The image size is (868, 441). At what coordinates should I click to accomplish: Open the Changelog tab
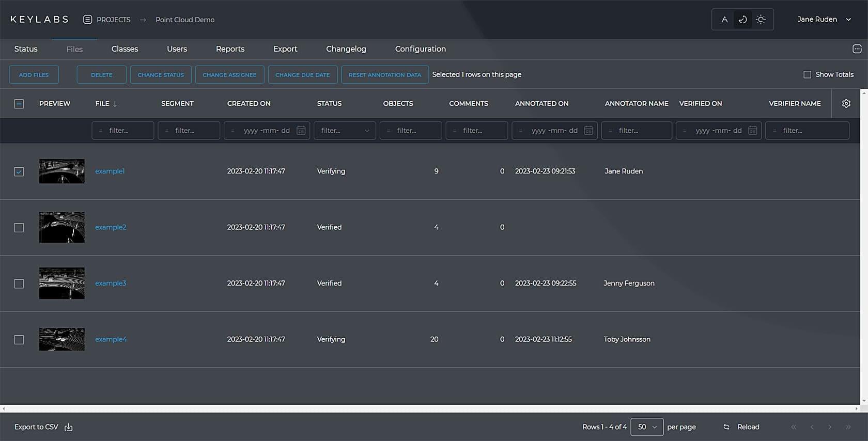[346, 49]
